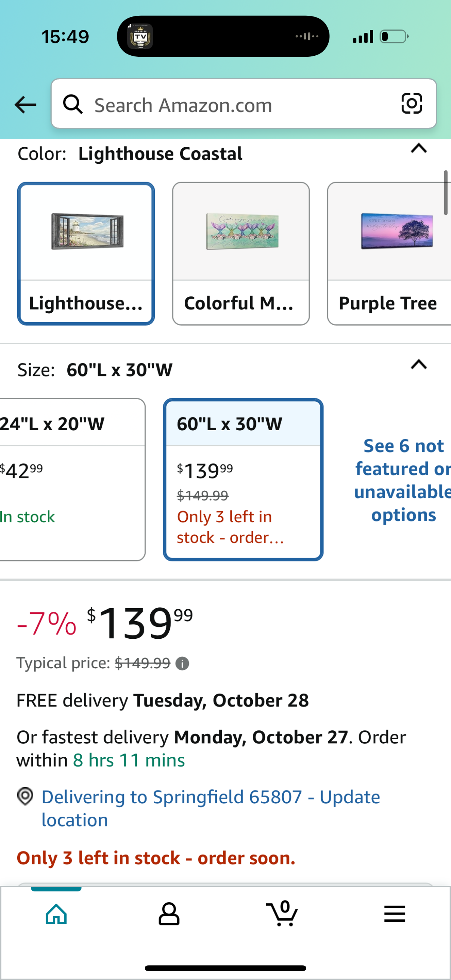Tap the delivery location pin icon

coord(25,796)
